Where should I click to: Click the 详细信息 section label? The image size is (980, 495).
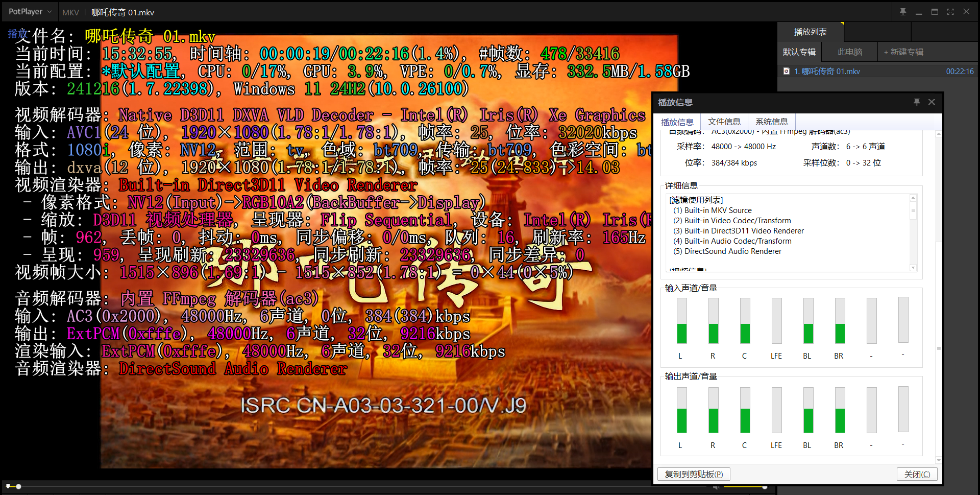coord(681,185)
